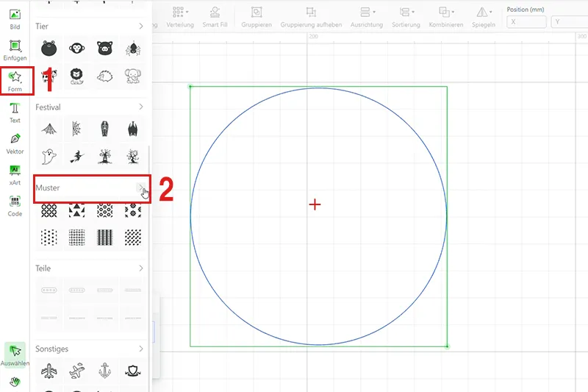Add the spider shape from Tier

pyautogui.click(x=133, y=49)
